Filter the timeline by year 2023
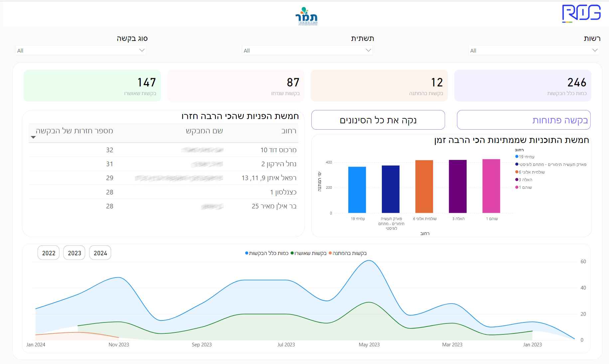This screenshot has width=609, height=364. point(75,253)
